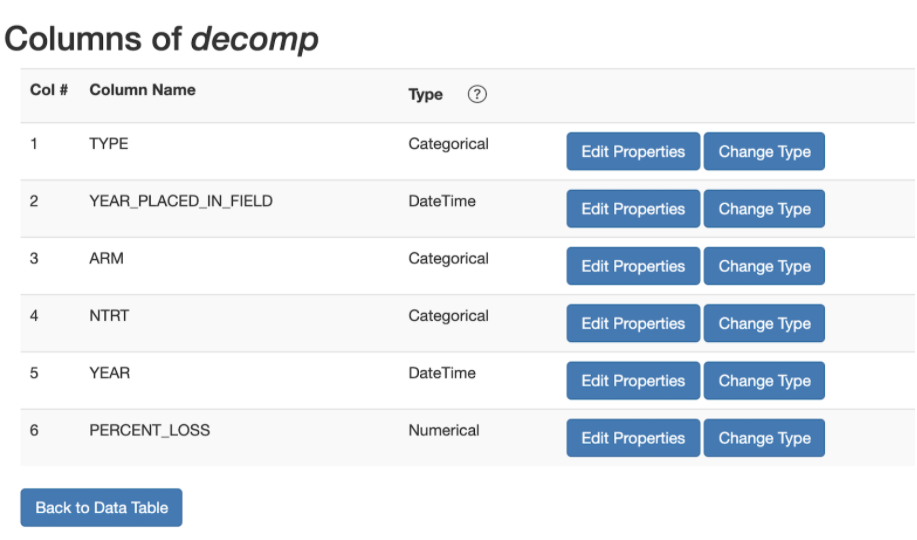Edit Properties for NTRT column
Image resolution: width=917 pixels, height=540 pixels.
[633, 324]
